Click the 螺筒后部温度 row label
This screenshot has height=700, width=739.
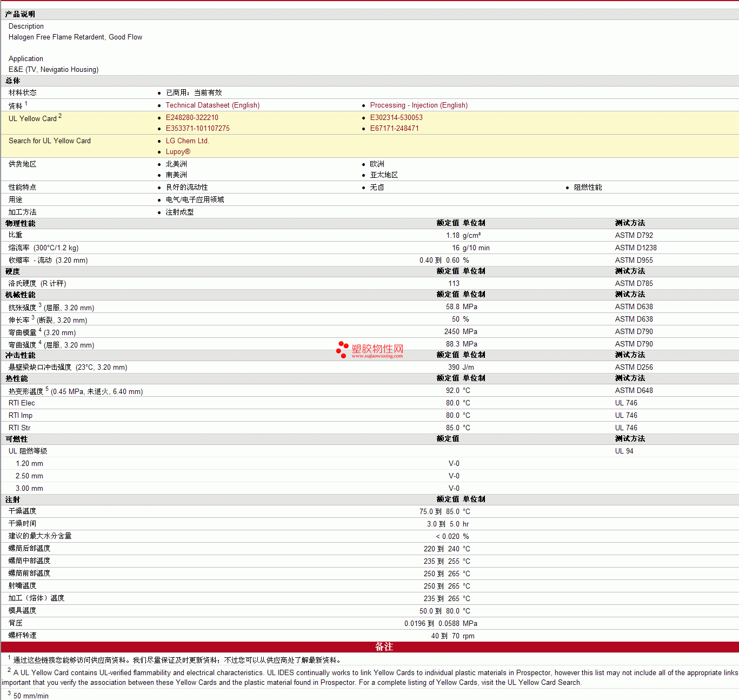[x=29, y=549]
